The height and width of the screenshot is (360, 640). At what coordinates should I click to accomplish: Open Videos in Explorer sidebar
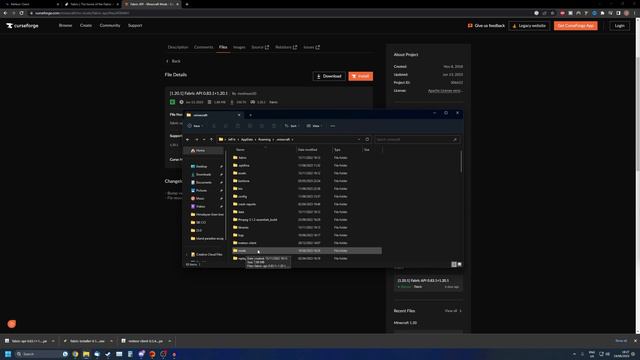(200, 207)
